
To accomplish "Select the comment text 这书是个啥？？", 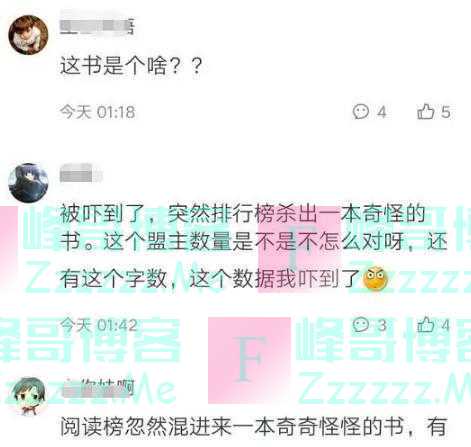I will click(131, 66).
